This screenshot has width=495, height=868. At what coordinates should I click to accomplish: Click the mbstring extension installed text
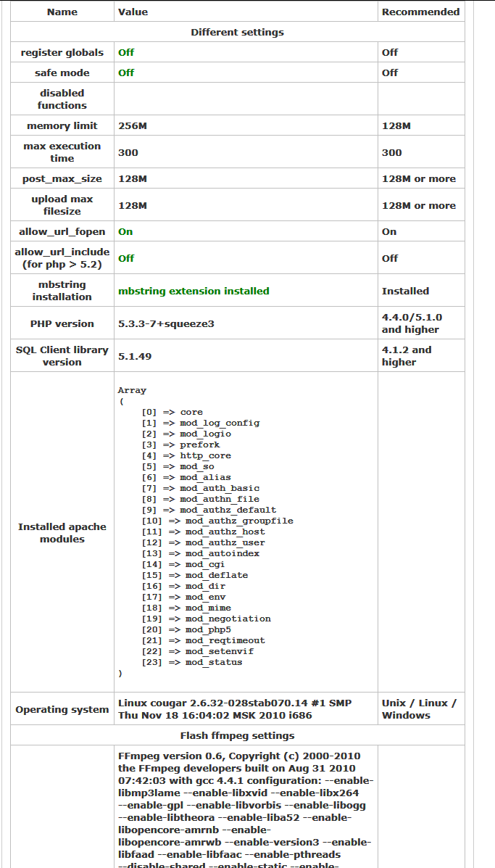coord(194,291)
